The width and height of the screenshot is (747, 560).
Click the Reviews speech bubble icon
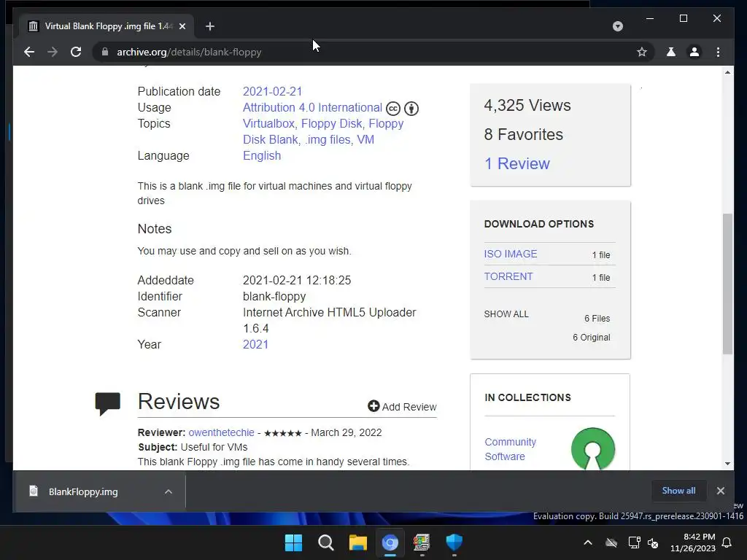(108, 404)
